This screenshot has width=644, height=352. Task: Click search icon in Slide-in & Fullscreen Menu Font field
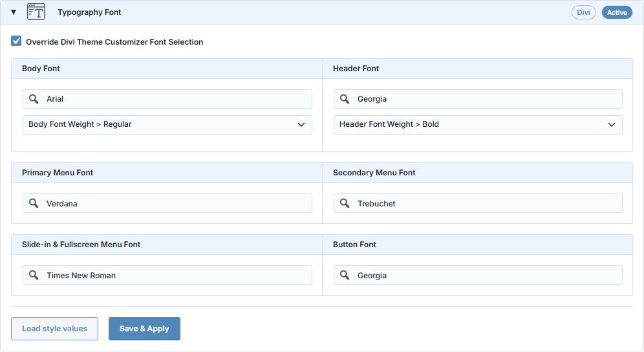[x=34, y=275]
